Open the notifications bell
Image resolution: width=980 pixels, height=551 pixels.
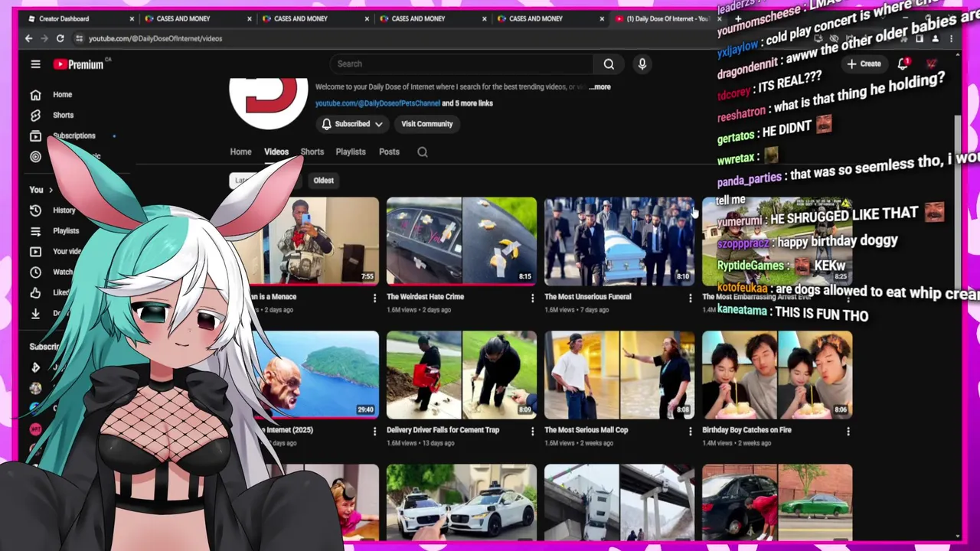pyautogui.click(x=903, y=64)
